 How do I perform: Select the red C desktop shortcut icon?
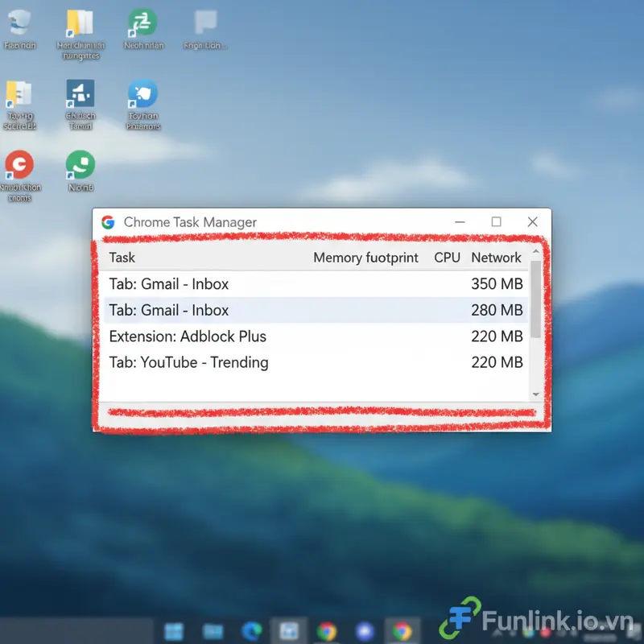pos(19,166)
